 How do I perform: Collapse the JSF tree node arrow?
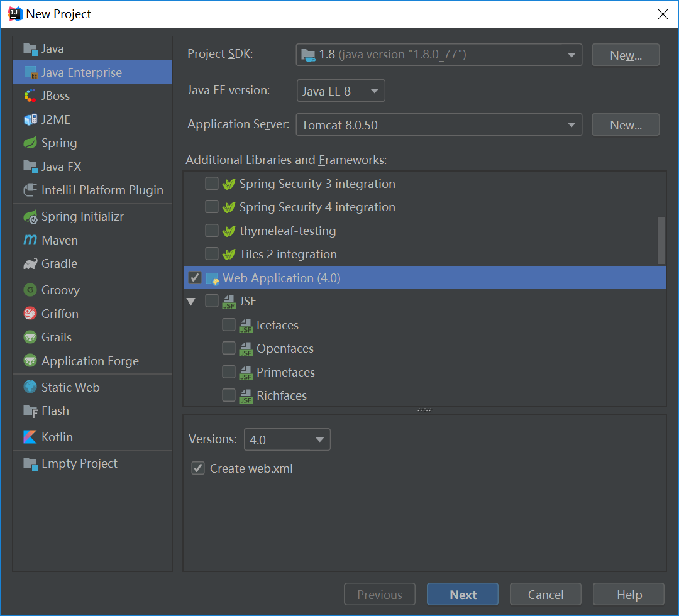click(191, 301)
